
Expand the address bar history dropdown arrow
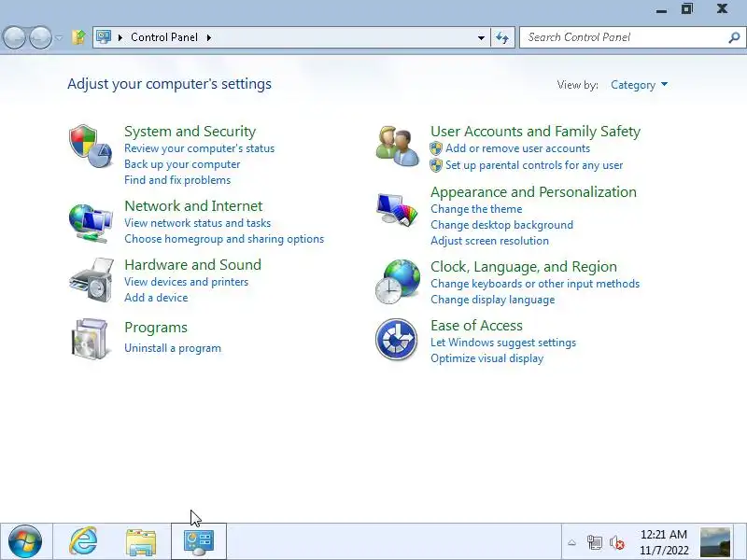pos(481,37)
